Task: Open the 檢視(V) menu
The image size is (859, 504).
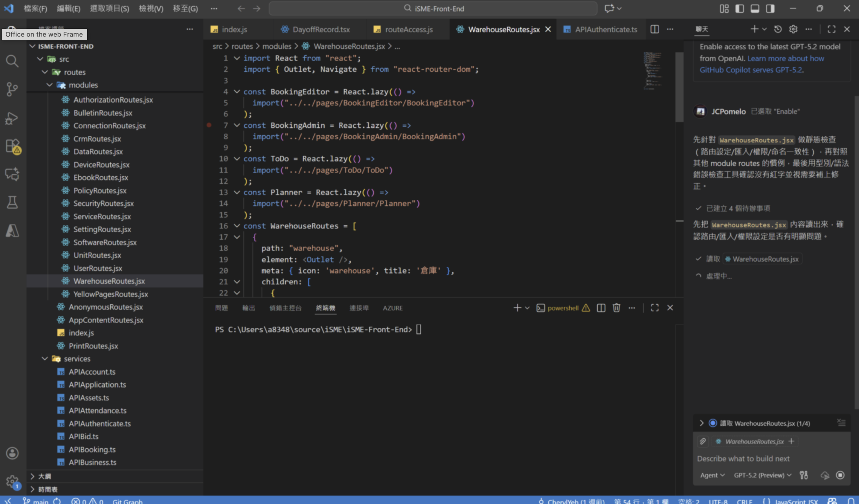Action: (x=151, y=8)
